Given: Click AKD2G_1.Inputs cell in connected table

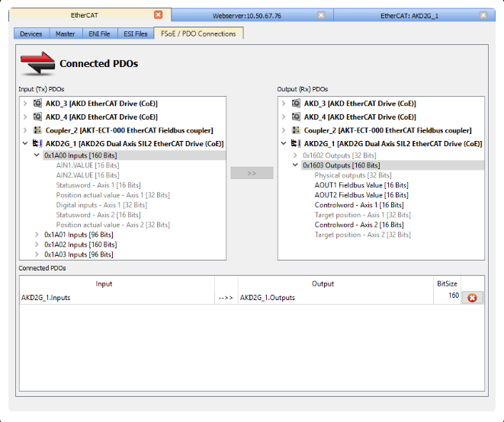Looking at the screenshot, I should coord(117,298).
